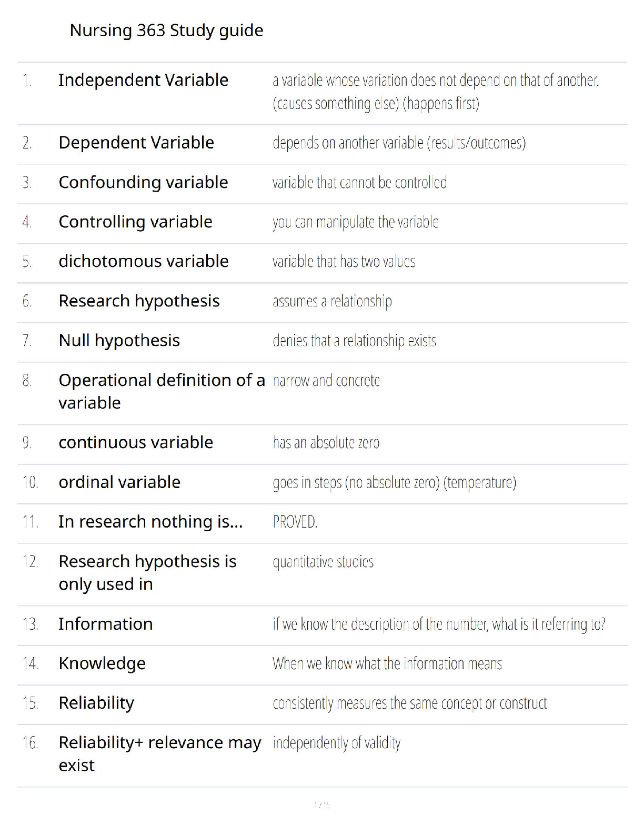Select the 'continuous variable' term
Screen dimensions: 644x834
[136, 442]
